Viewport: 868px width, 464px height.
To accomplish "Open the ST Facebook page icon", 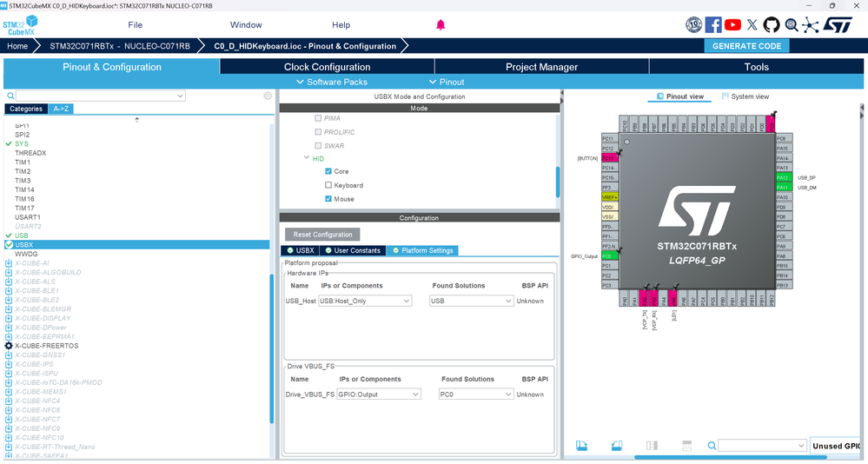I will 713,25.
